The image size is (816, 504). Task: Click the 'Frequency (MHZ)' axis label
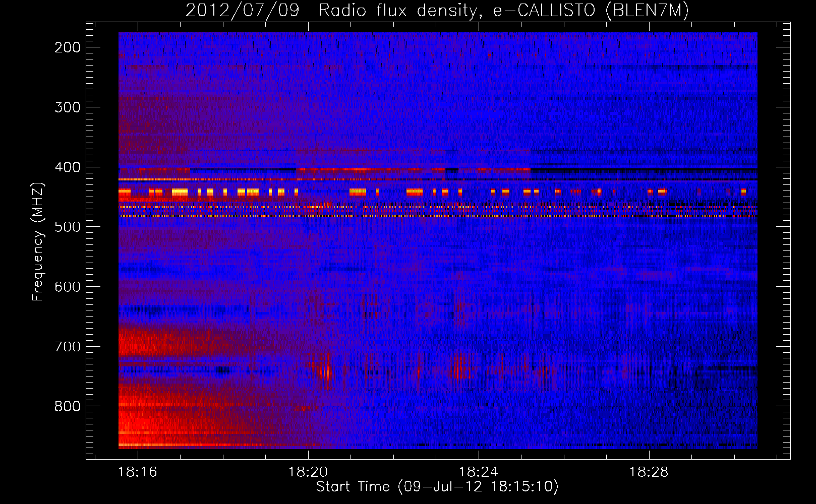pyautogui.click(x=38, y=241)
